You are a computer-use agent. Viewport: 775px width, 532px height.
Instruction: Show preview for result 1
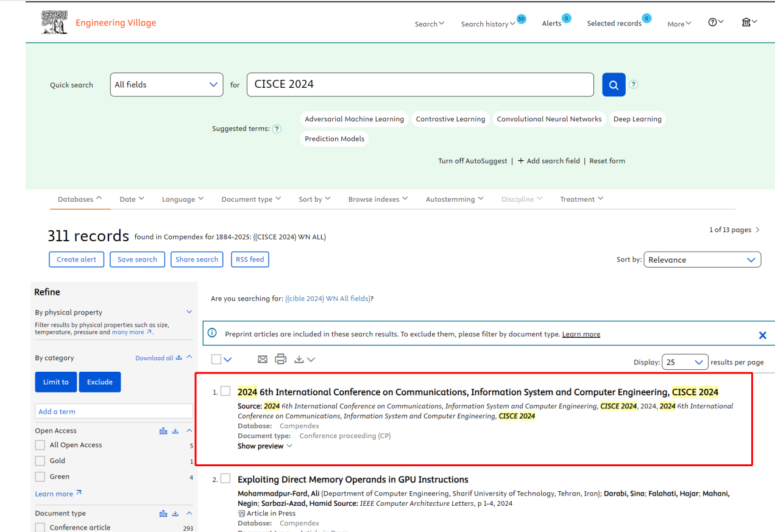265,446
